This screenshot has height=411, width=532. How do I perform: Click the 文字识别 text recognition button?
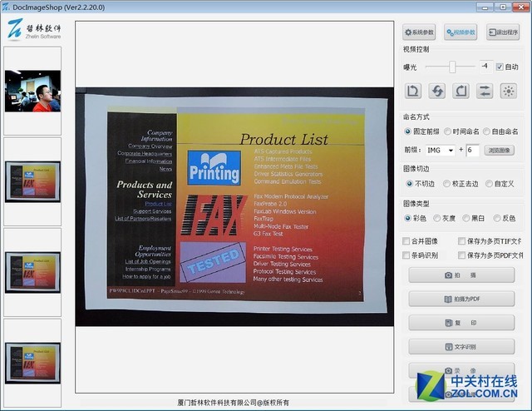pos(461,346)
